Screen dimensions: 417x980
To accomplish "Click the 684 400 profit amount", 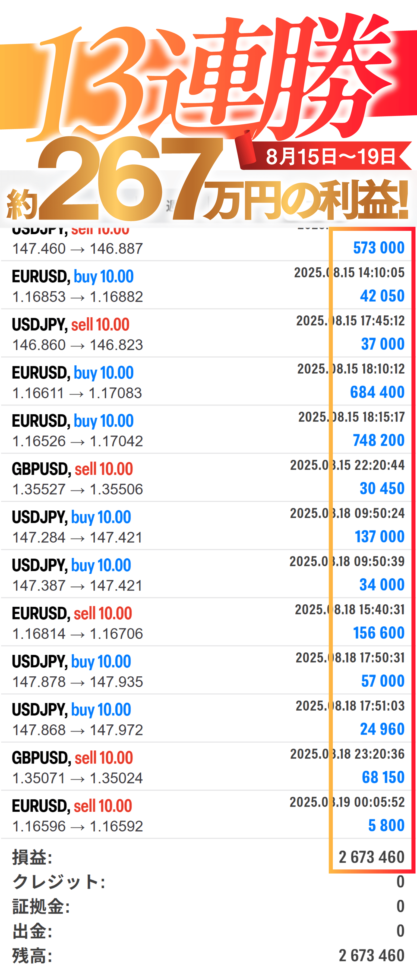I will pyautogui.click(x=377, y=392).
